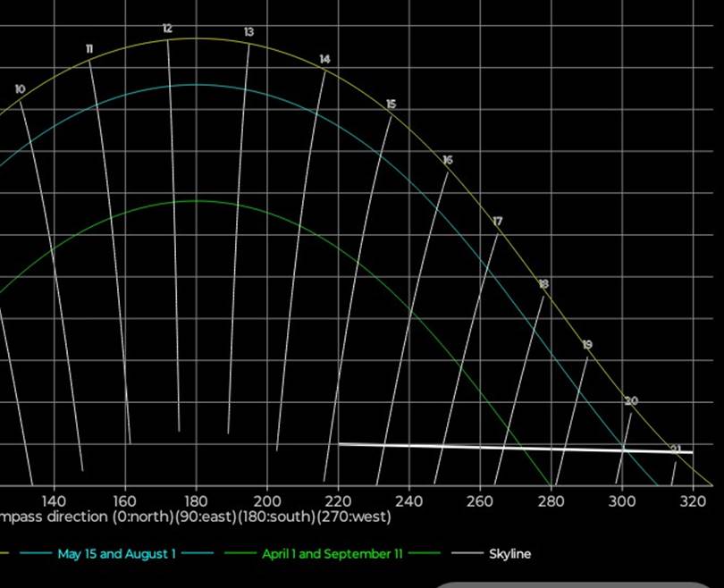Select the hour 12 marker on the sun path
This screenshot has height=588, width=724.
[167, 29]
